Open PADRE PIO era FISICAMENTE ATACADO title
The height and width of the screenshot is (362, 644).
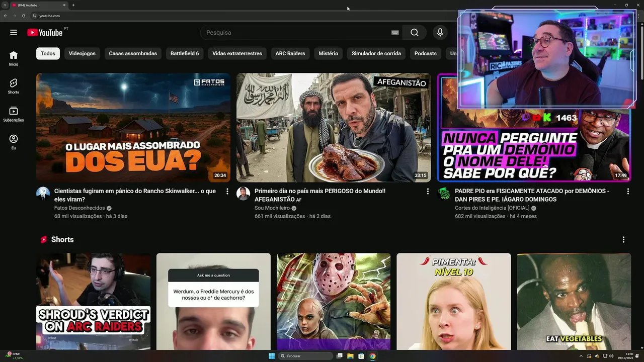pyautogui.click(x=532, y=195)
